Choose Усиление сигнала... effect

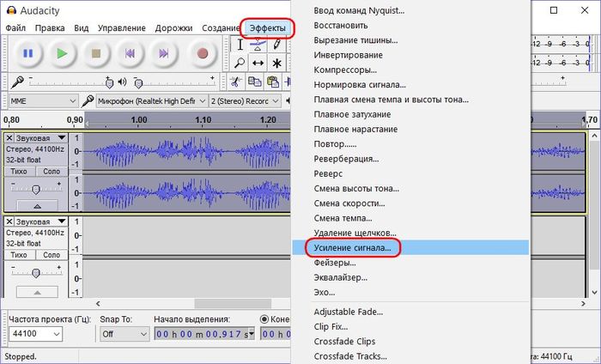point(410,248)
